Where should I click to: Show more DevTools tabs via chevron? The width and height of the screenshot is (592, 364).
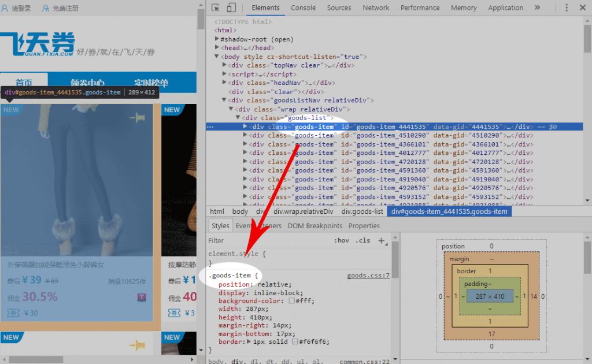(x=537, y=8)
